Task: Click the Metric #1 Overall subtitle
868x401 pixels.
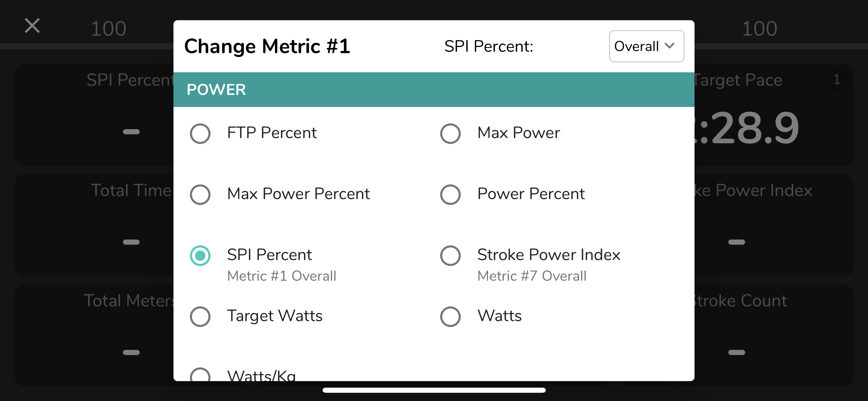Action: pos(281,276)
